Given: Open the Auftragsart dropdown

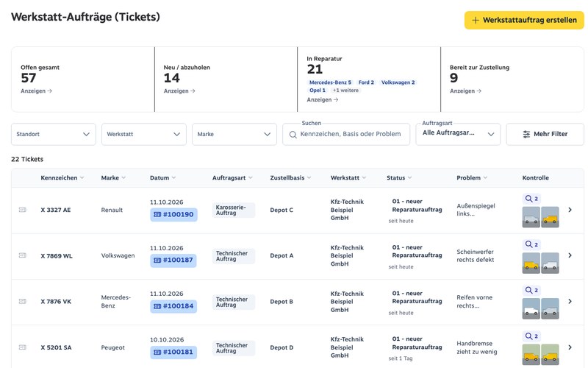Looking at the screenshot, I should 458,134.
